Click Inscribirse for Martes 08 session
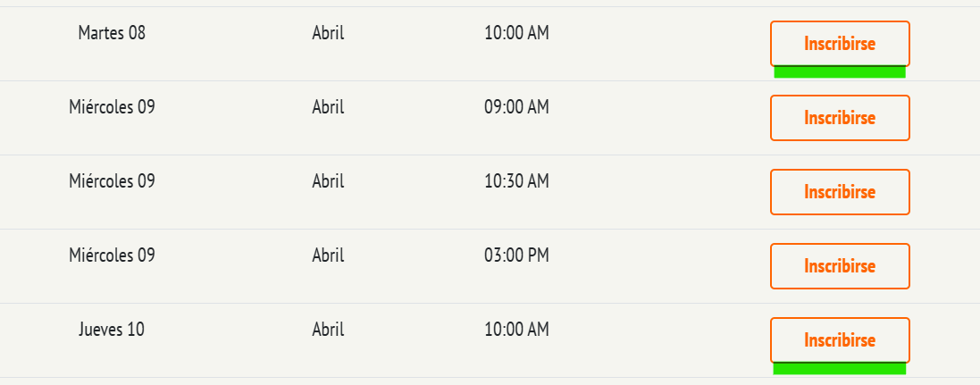The image size is (980, 385). click(840, 44)
